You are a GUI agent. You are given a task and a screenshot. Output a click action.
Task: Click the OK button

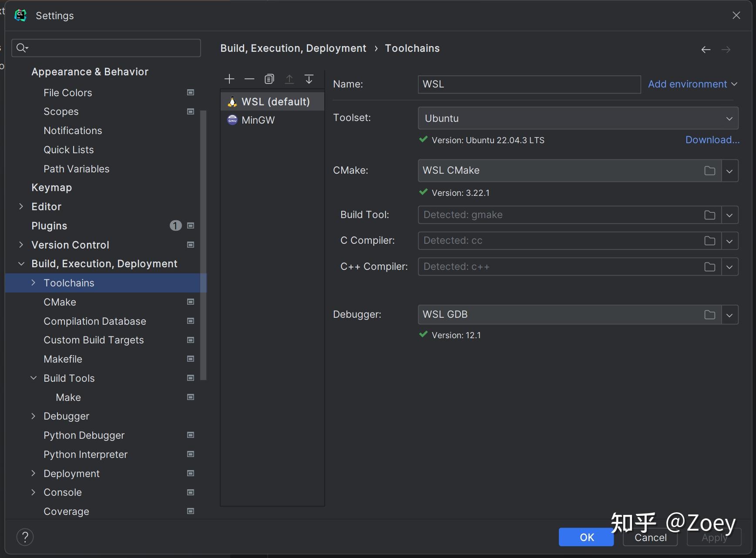(586, 537)
